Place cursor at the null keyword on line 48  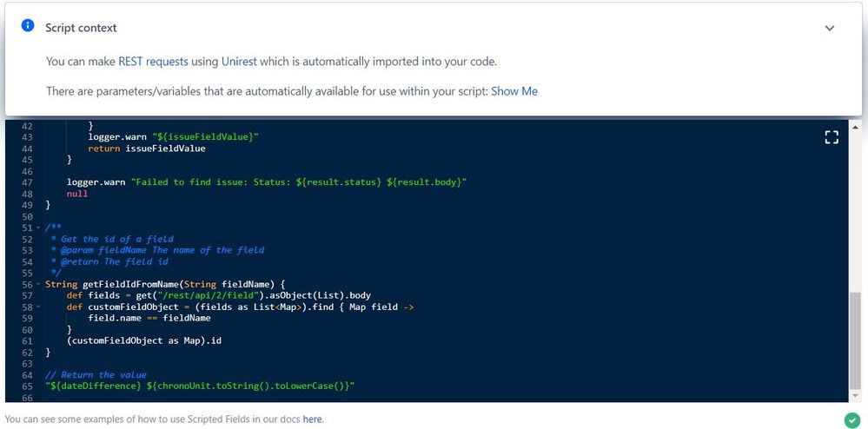tap(77, 194)
